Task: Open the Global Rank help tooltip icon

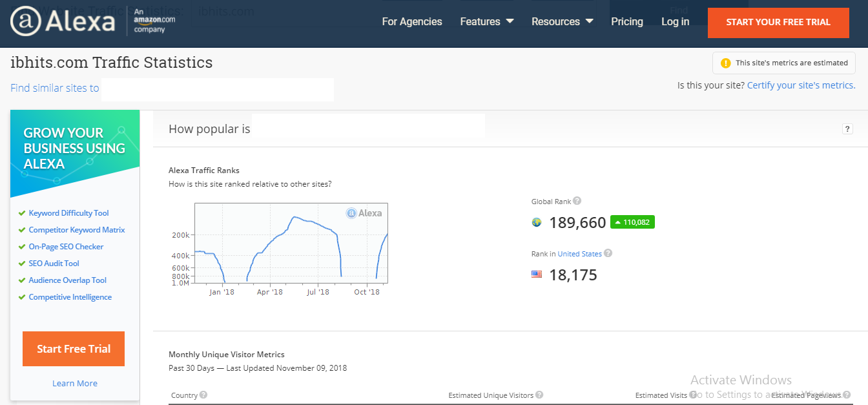Action: click(577, 201)
